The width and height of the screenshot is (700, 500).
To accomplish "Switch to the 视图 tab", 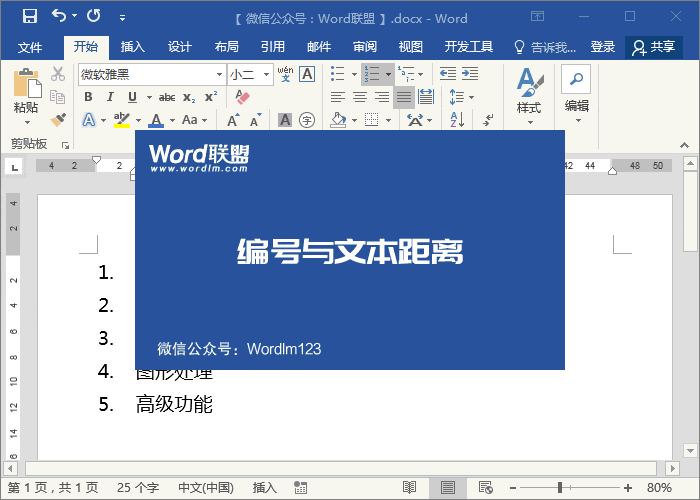I will click(411, 47).
